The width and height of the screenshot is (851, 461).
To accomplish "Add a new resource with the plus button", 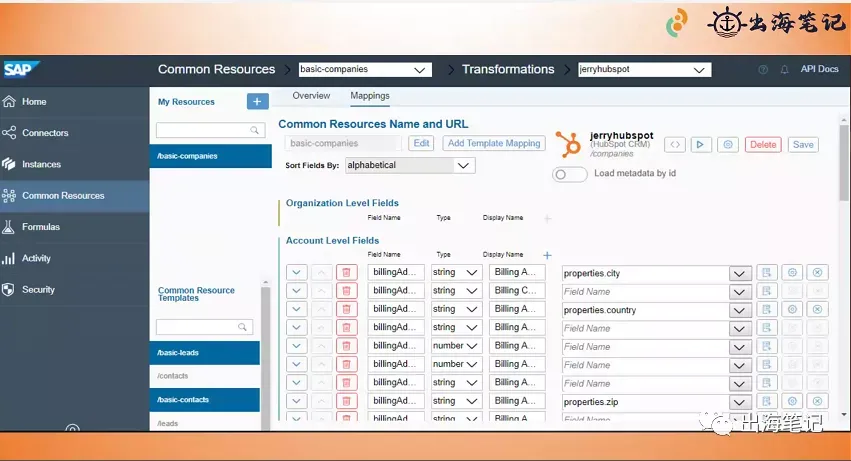I will click(257, 102).
